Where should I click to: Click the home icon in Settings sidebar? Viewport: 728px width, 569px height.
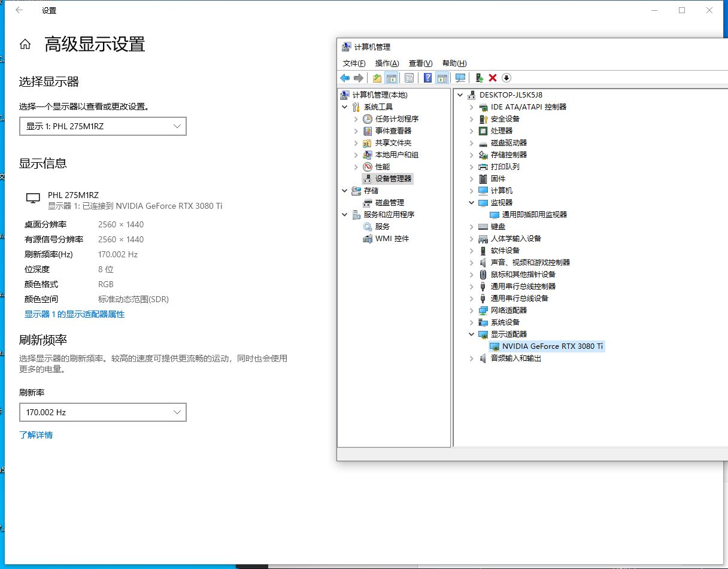click(24, 44)
